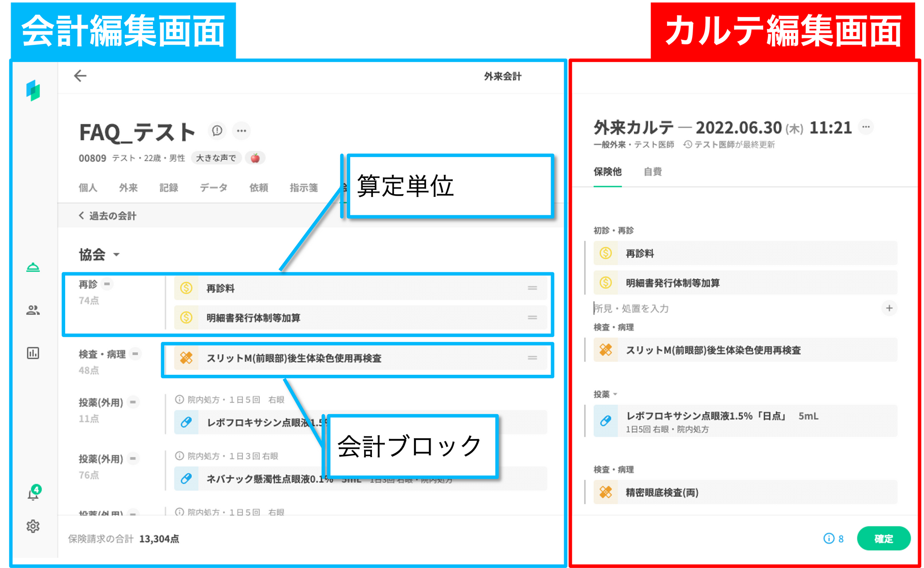This screenshot has width=924, height=568.
Task: Open the patients people sidebar icon
Action: pos(33,310)
